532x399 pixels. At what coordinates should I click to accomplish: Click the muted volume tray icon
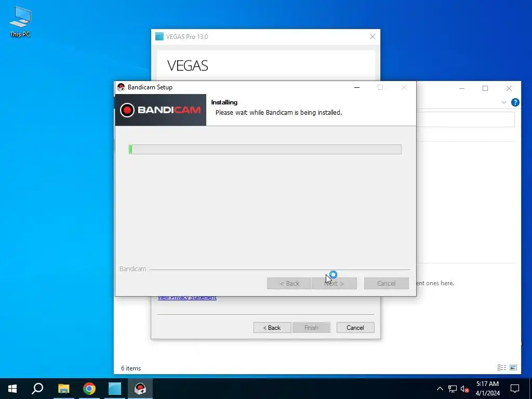coord(464,389)
